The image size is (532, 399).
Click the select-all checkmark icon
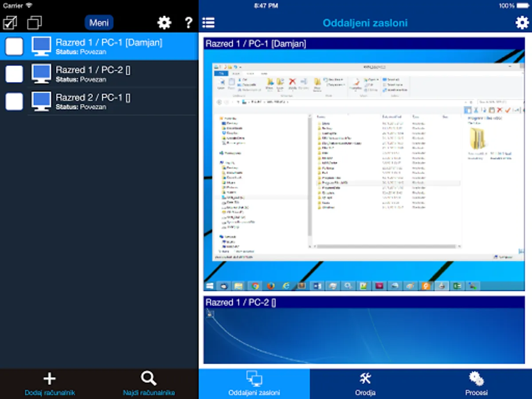[x=10, y=23]
